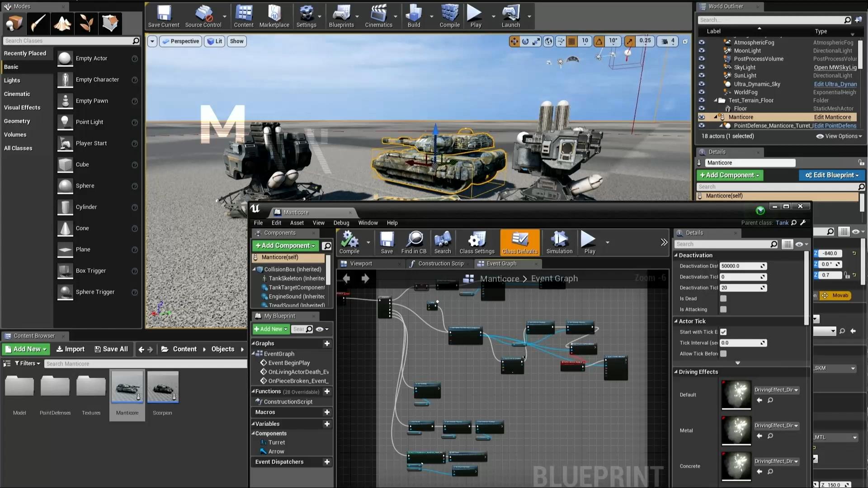Select the Foliage mode icon
This screenshot has height=488, width=868.
(x=86, y=23)
